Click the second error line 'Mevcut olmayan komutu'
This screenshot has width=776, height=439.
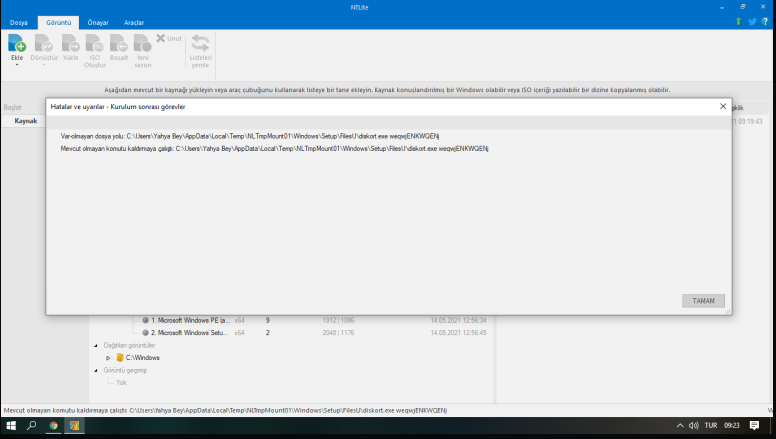tap(275, 148)
